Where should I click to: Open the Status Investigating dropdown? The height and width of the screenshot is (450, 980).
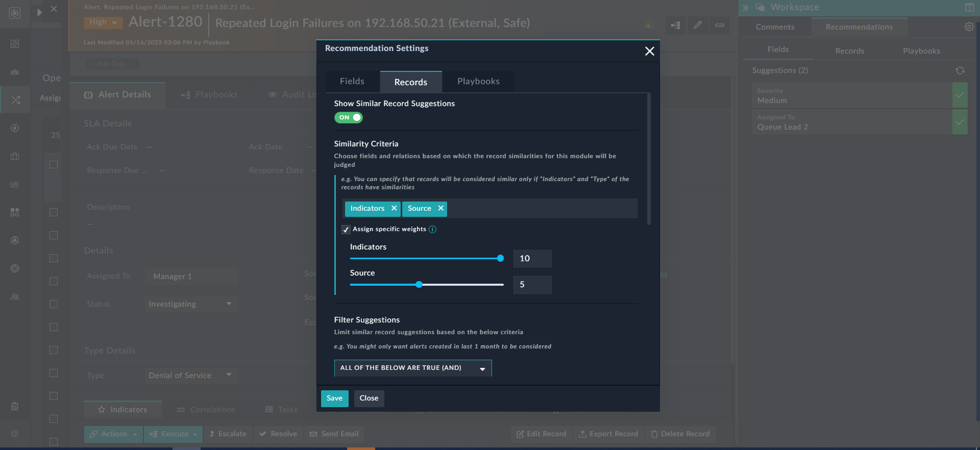pyautogui.click(x=191, y=304)
